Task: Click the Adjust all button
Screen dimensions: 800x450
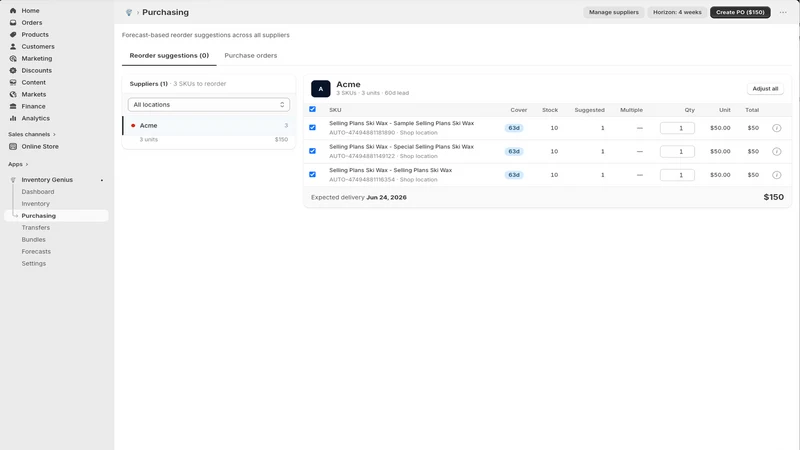Action: (x=765, y=89)
